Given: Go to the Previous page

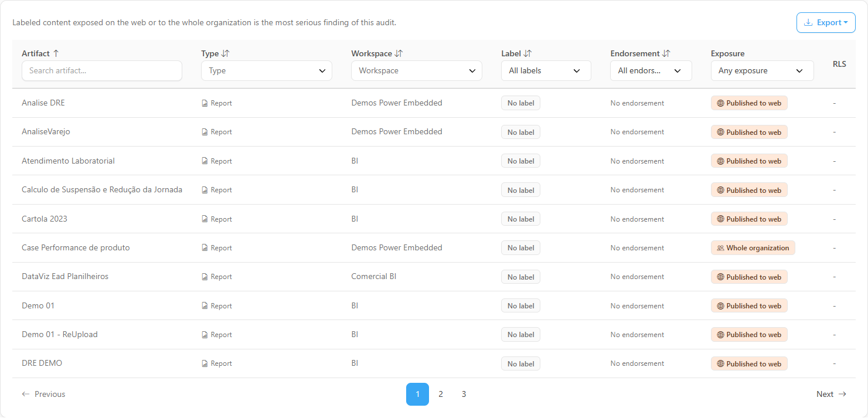Looking at the screenshot, I should click(x=43, y=395).
